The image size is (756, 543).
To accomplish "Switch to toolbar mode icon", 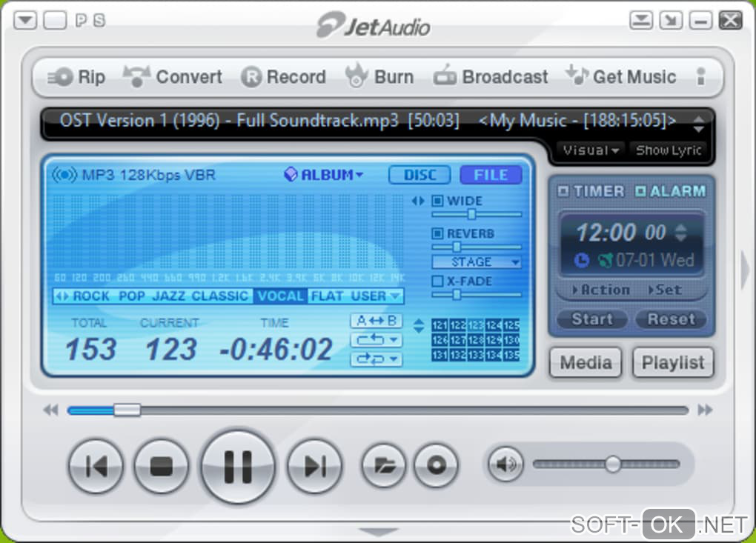I will coord(641,21).
